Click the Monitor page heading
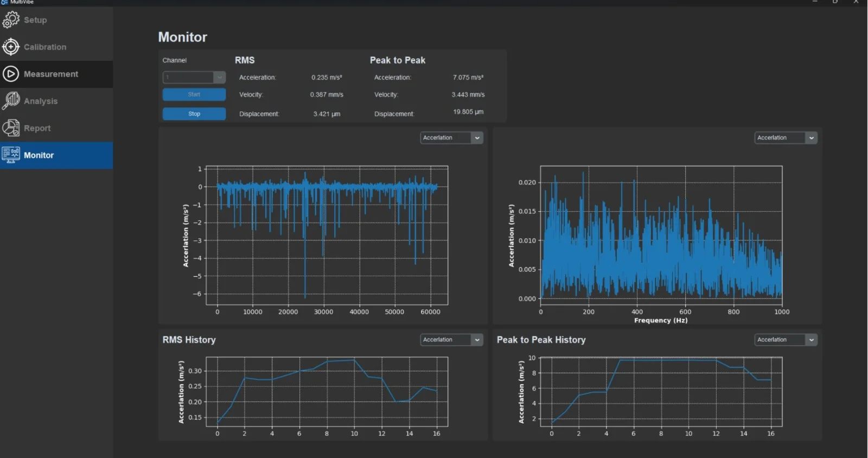The width and height of the screenshot is (868, 458). [x=183, y=37]
